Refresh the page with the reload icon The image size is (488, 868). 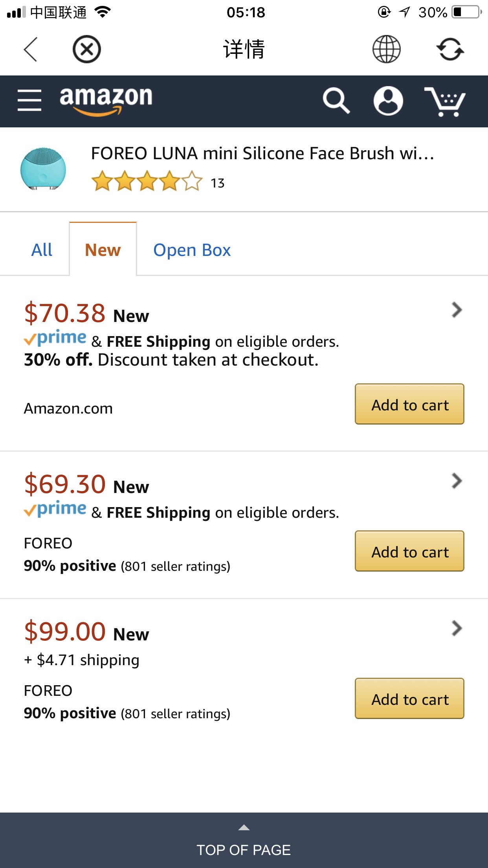[450, 50]
